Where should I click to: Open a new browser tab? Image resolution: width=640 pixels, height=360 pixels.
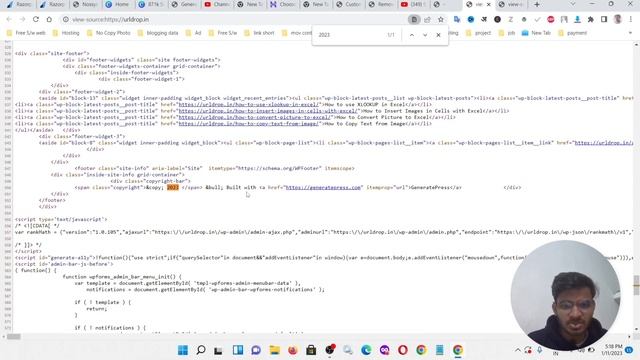click(537, 4)
